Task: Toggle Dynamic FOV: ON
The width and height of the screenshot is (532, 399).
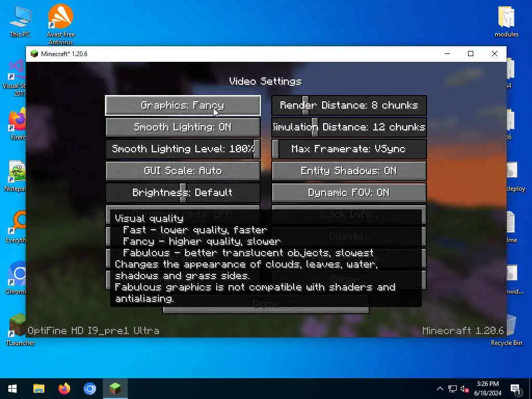Action: click(x=349, y=193)
